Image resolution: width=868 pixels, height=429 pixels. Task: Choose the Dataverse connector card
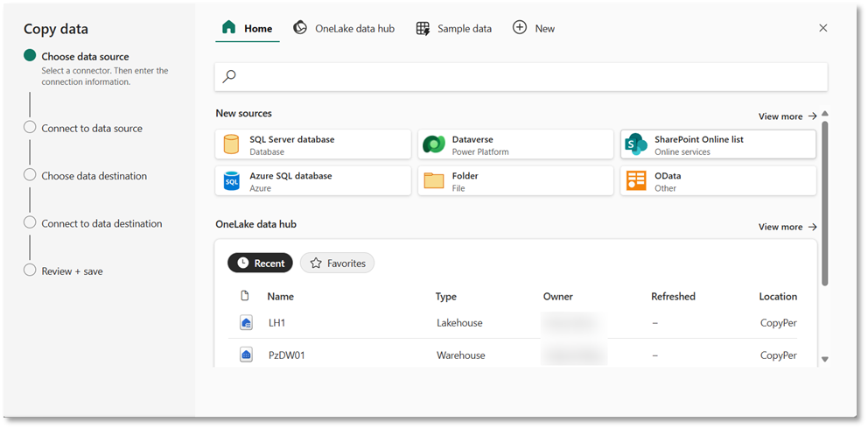(515, 144)
